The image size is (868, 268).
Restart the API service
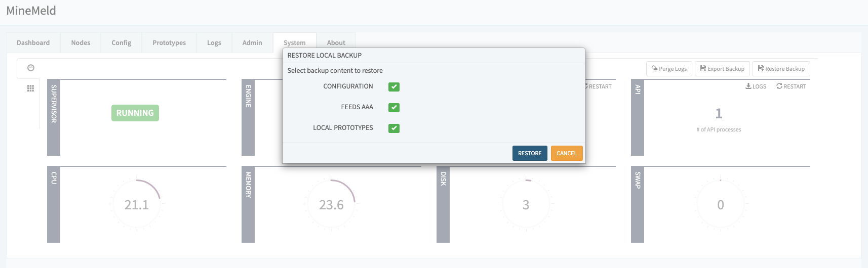792,86
